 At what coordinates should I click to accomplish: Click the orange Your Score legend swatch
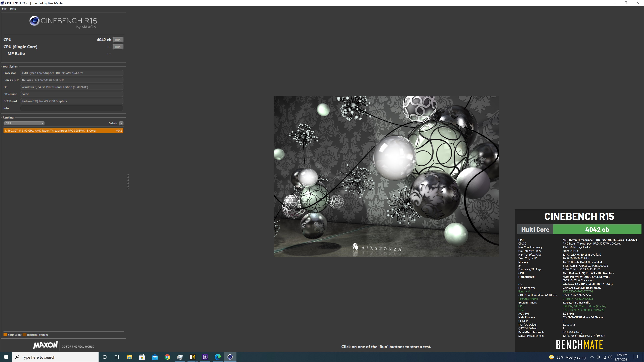point(5,335)
